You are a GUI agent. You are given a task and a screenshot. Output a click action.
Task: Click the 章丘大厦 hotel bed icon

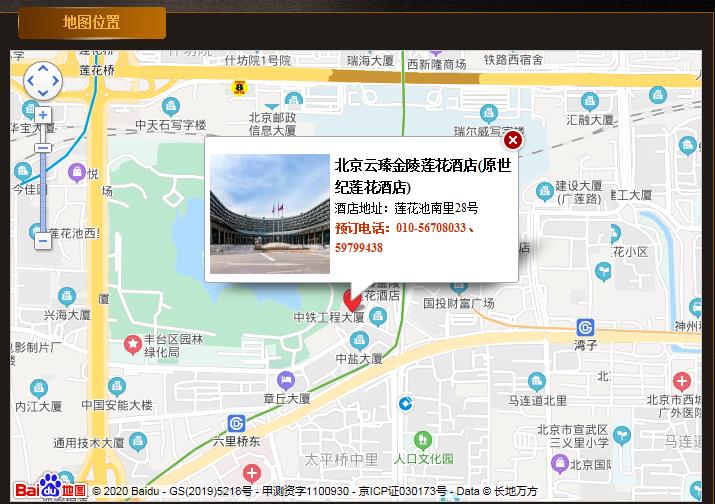(x=286, y=380)
